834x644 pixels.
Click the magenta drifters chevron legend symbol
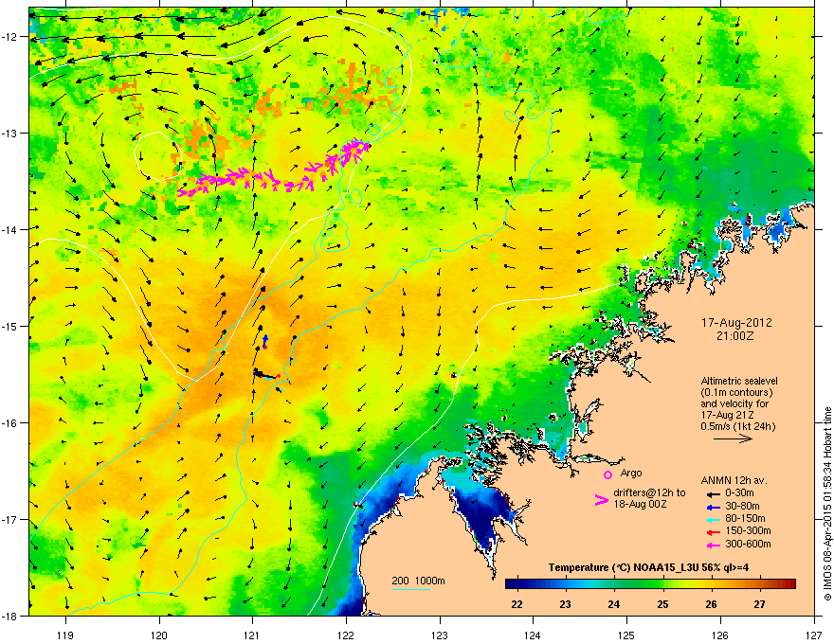(x=601, y=499)
